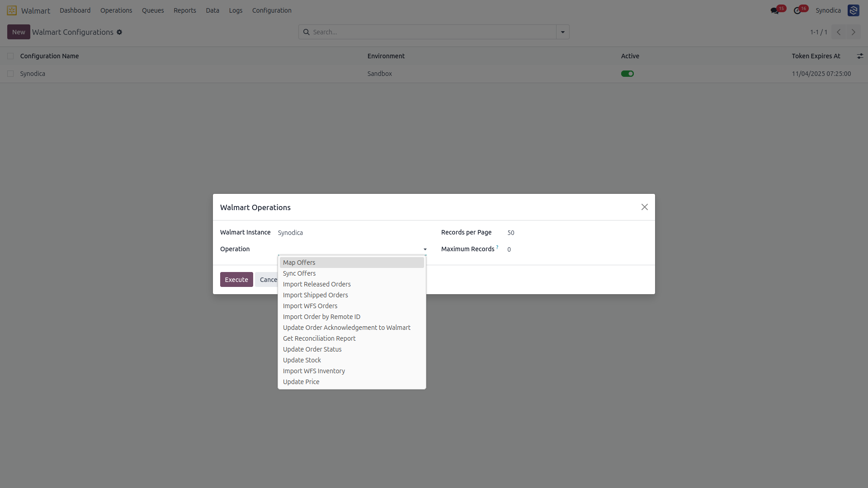This screenshot has height=488, width=868.
Task: Click the Walmart app logo icon
Action: coord(12,10)
